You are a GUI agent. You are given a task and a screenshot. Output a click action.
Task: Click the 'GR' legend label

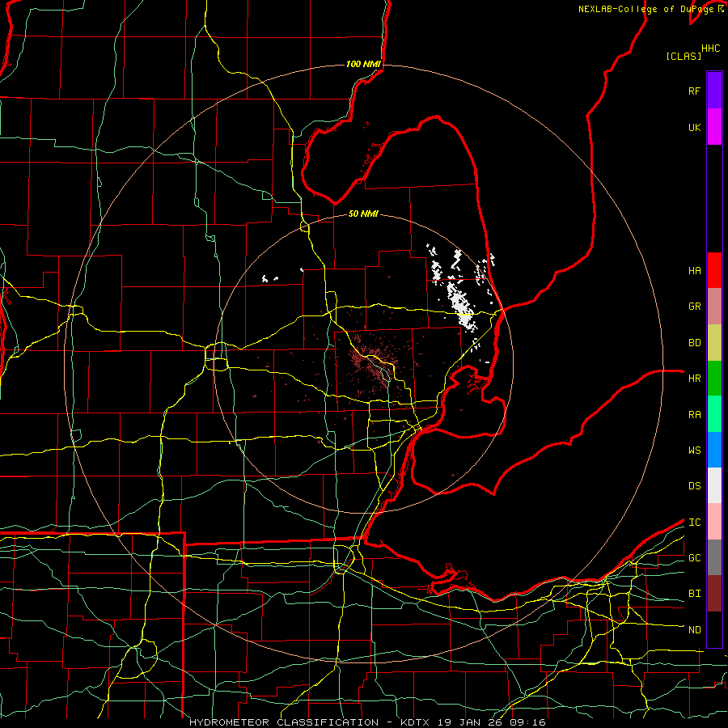click(694, 307)
